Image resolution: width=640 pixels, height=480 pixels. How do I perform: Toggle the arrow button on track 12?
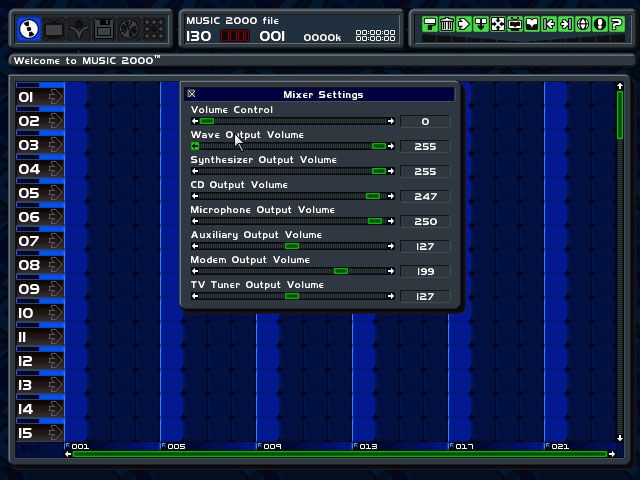click(x=54, y=361)
